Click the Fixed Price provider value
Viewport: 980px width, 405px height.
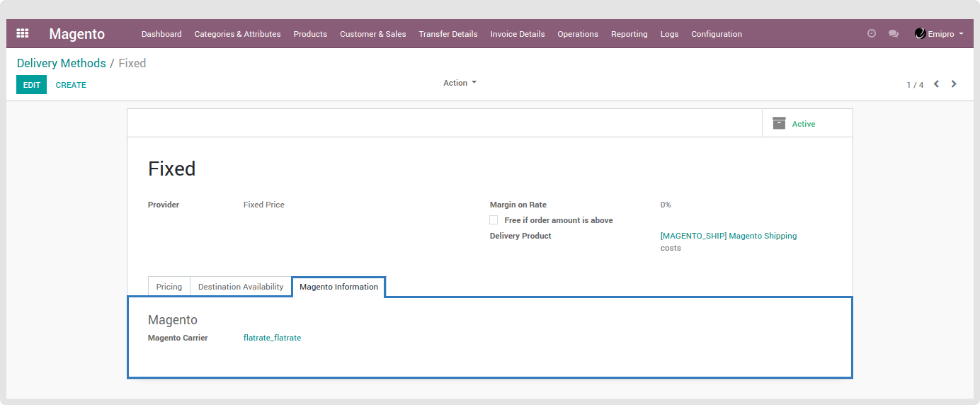(x=264, y=205)
